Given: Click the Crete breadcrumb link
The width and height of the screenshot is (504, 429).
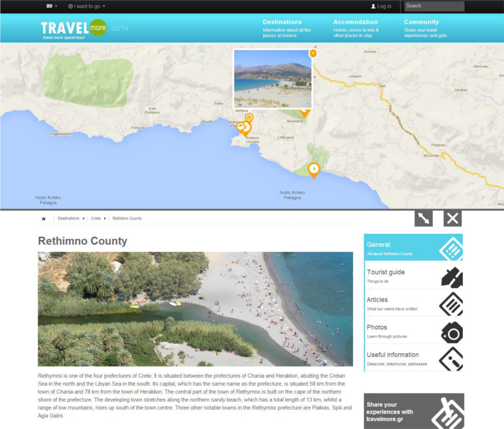Looking at the screenshot, I should coord(96,218).
